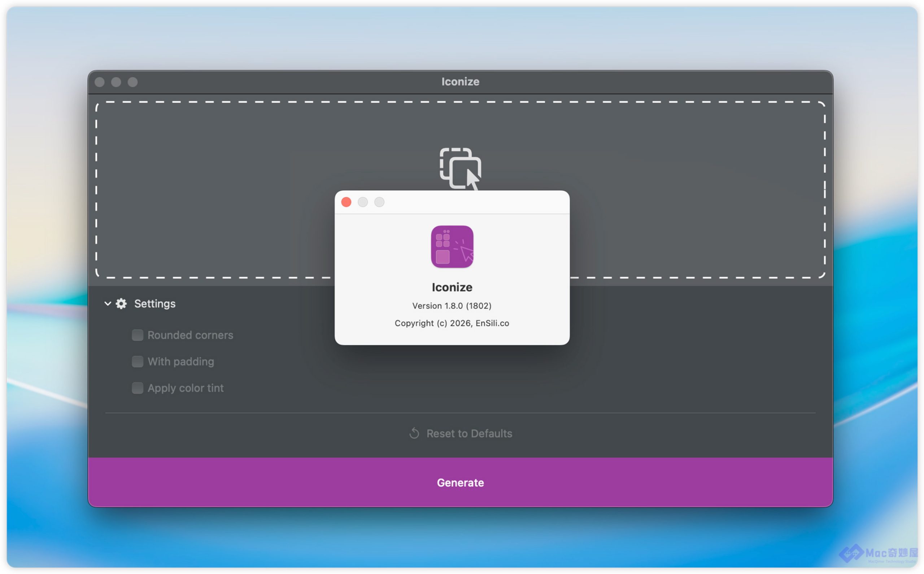Collapse the Settings section chevron
The height and width of the screenshot is (574, 924).
(108, 304)
